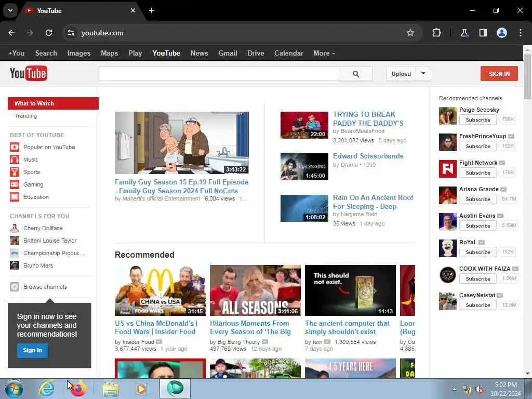Expand the Upload dropdown arrow

coord(423,74)
